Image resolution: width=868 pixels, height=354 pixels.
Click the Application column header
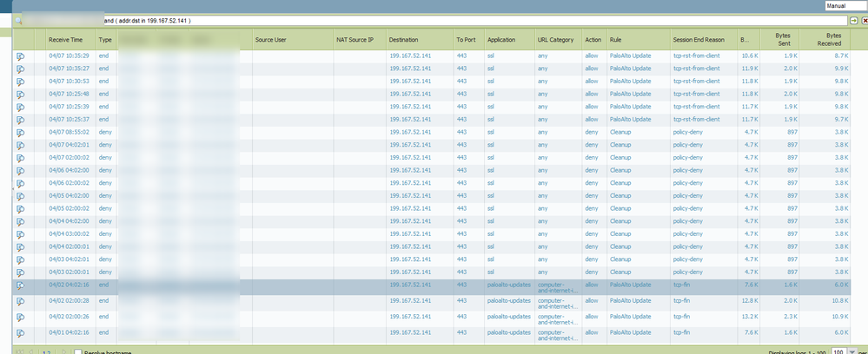click(501, 40)
